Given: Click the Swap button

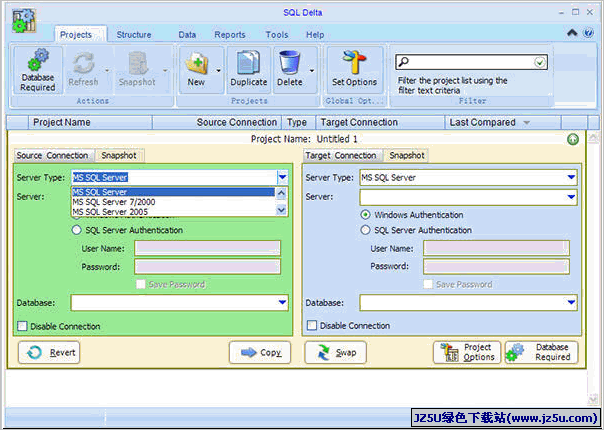Looking at the screenshot, I should pyautogui.click(x=336, y=352).
